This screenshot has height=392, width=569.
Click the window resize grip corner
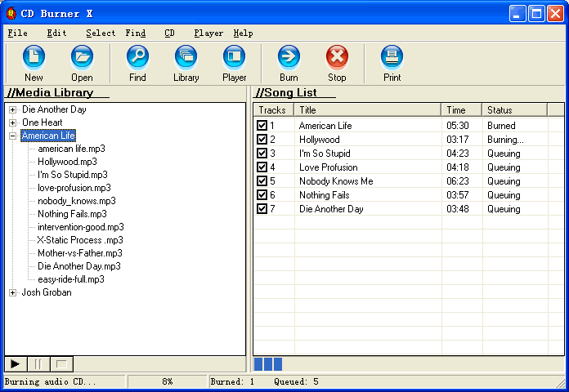click(562, 382)
